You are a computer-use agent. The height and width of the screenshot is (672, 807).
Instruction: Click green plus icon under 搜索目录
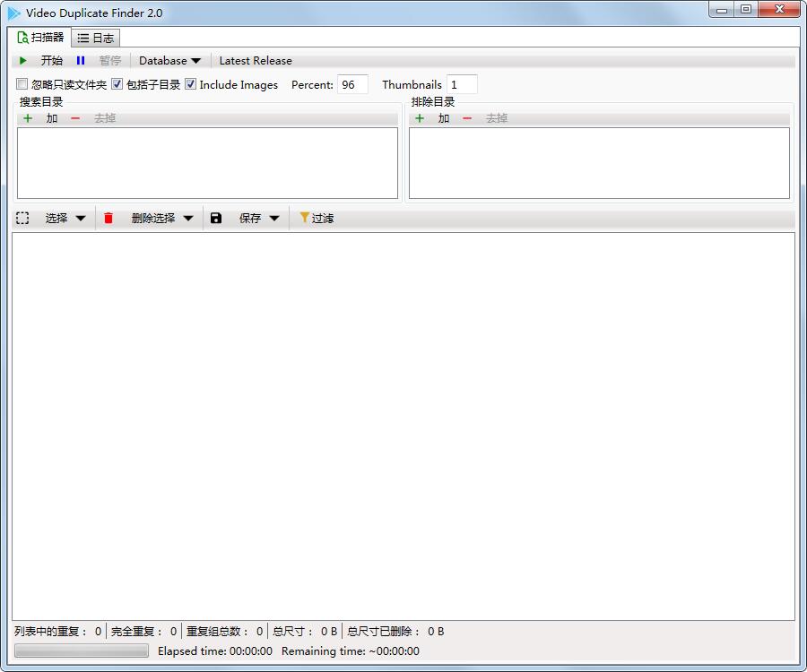[x=28, y=118]
